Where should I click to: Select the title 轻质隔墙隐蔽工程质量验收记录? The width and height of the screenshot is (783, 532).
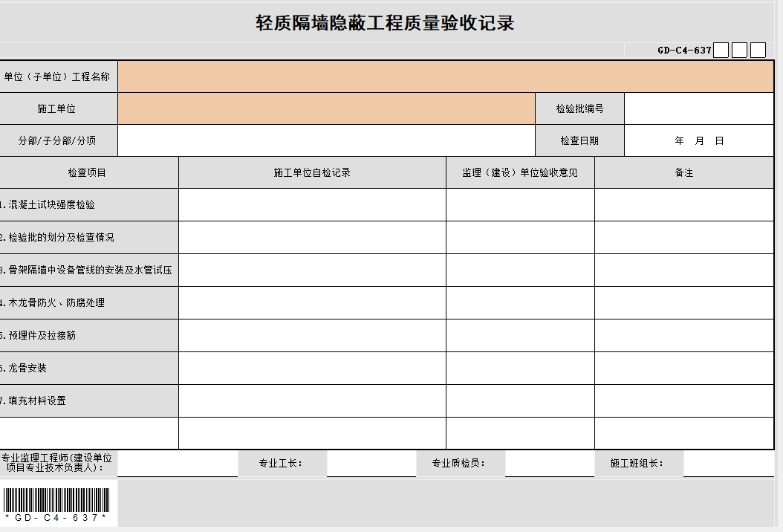[385, 23]
